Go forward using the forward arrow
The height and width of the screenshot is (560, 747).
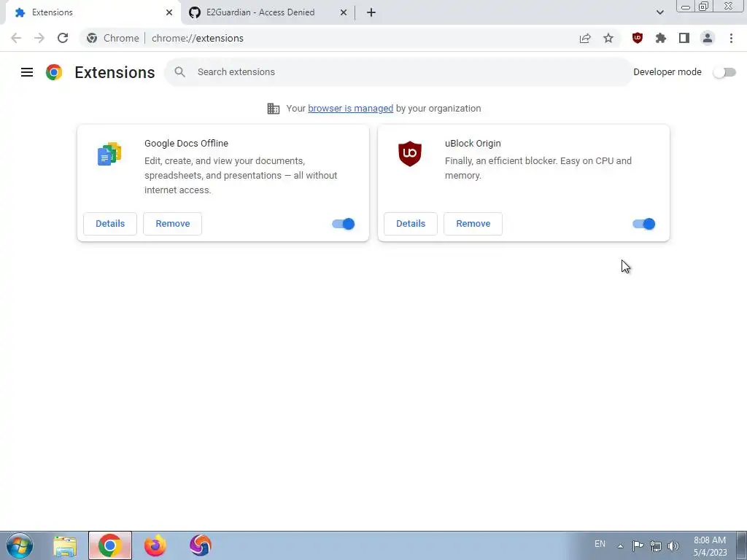pos(39,38)
